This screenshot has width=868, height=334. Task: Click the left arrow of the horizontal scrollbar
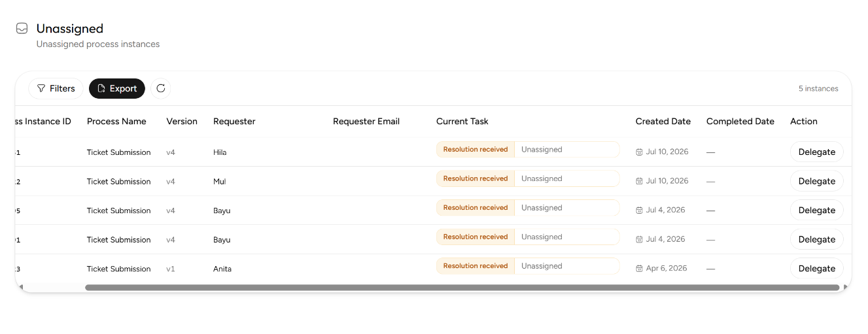tap(21, 287)
